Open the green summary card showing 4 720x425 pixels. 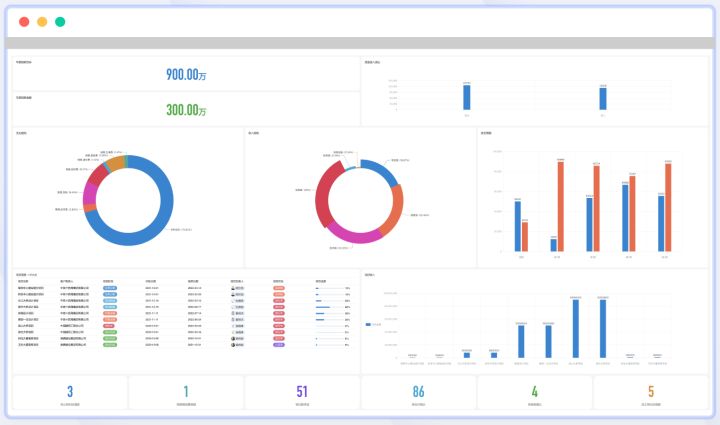pos(534,393)
